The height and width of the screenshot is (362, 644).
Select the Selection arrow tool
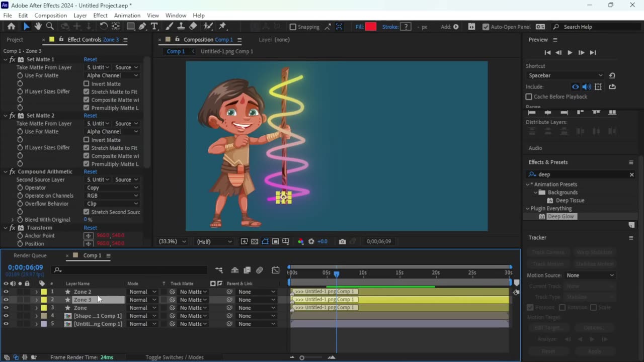pyautogui.click(x=26, y=27)
